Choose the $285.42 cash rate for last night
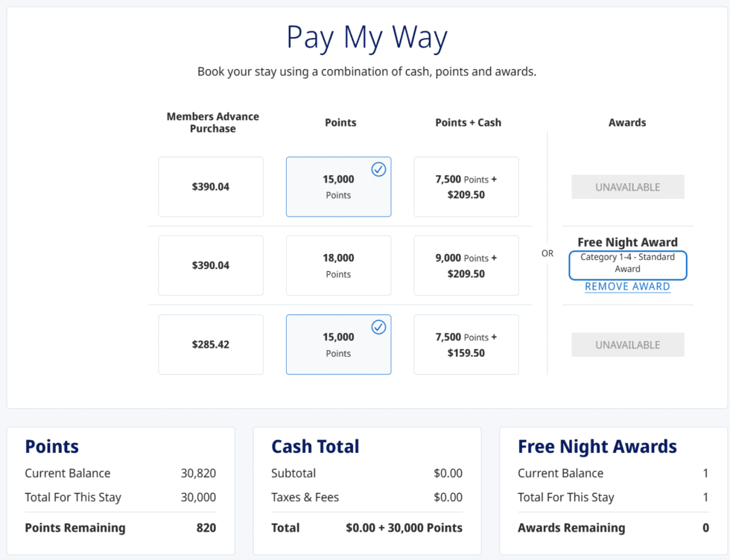 coord(211,344)
